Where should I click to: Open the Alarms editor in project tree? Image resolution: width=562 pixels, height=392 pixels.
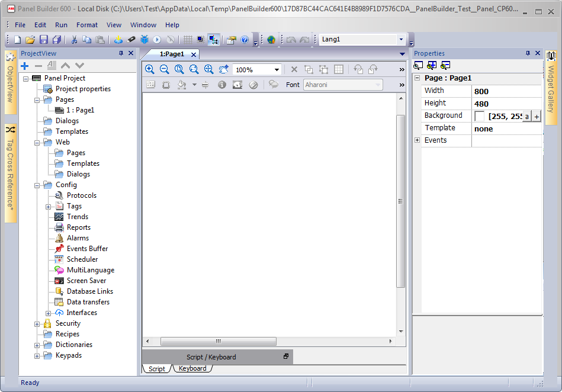click(x=78, y=238)
